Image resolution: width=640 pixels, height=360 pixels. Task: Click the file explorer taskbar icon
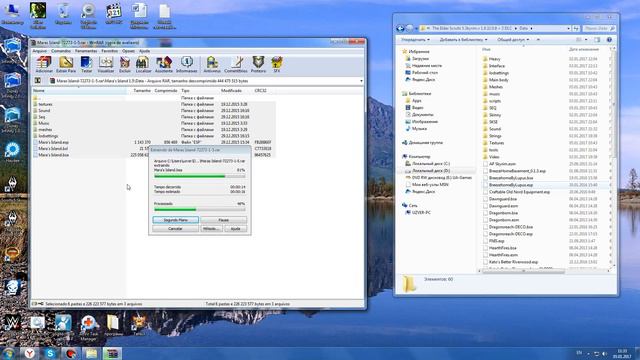[x=91, y=353]
